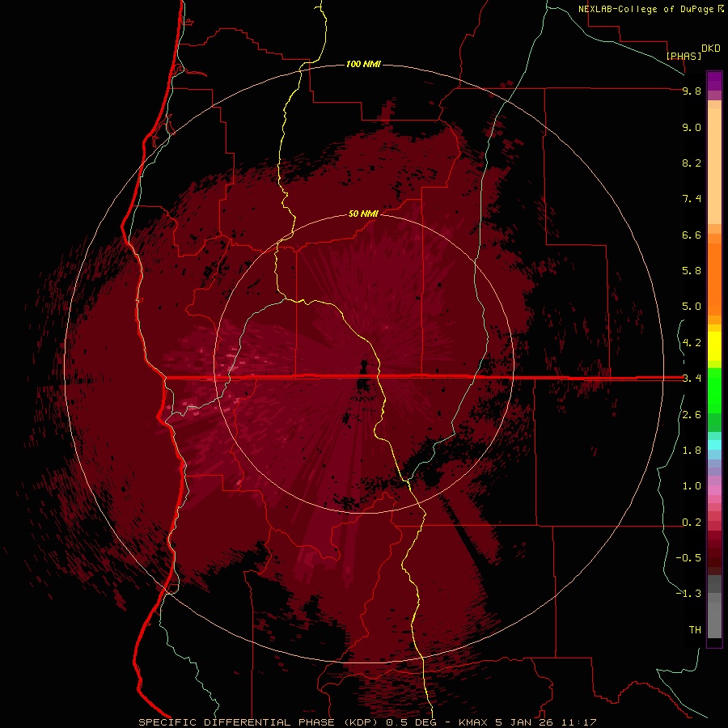This screenshot has width=728, height=728.
Task: Click the gray band near the TH label
Action: 714,620
